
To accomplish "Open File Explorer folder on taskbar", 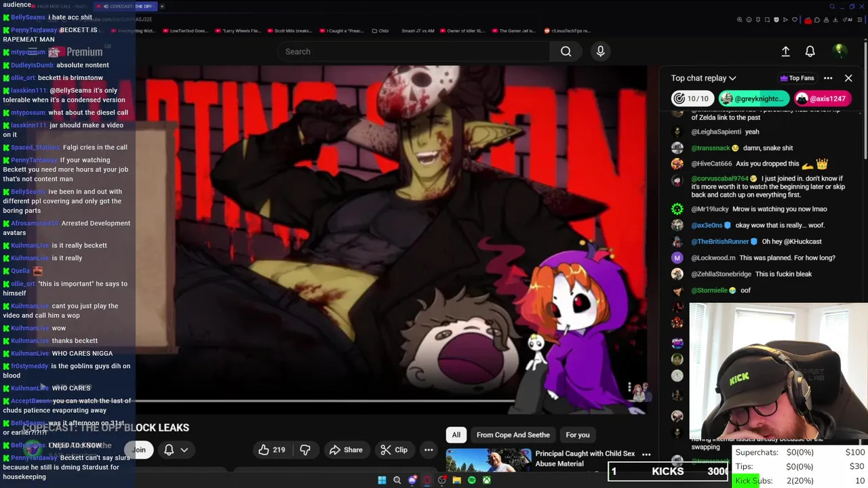I will [x=456, y=480].
